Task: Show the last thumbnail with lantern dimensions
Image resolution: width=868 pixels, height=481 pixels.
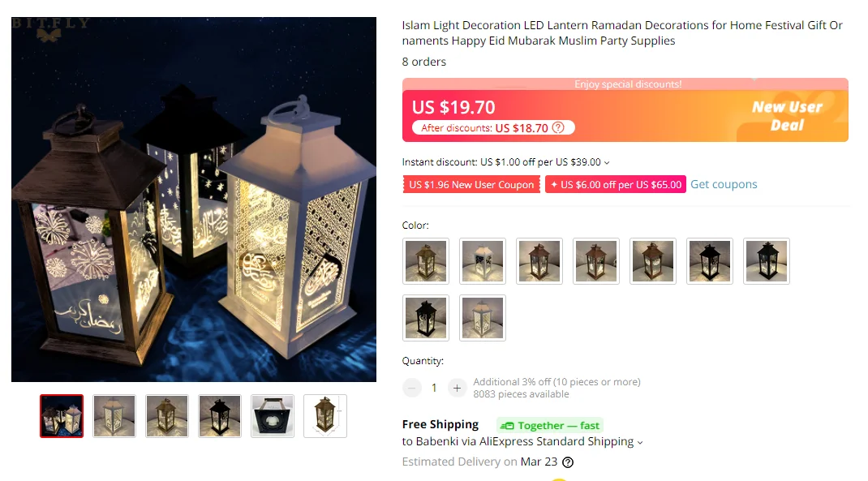Action: (325, 416)
